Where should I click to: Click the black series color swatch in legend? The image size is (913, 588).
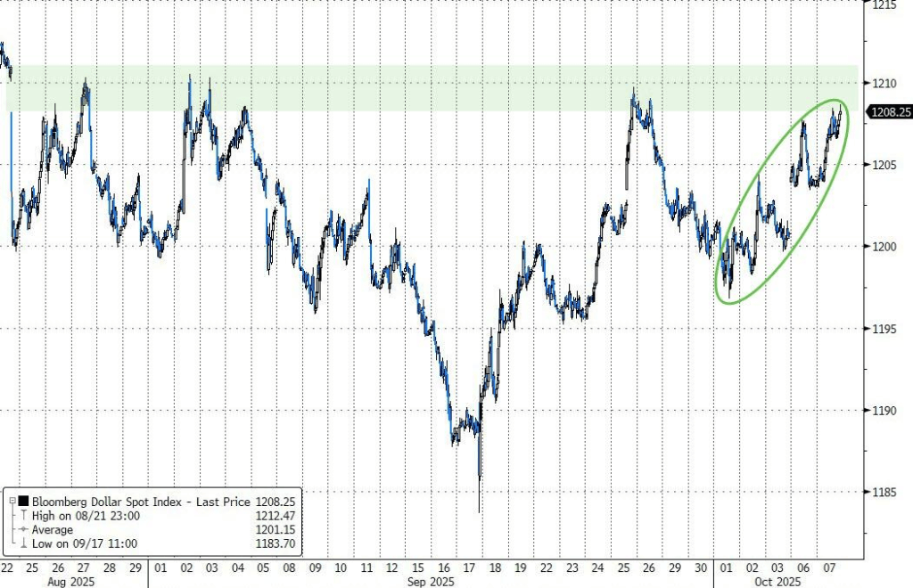pos(21,502)
